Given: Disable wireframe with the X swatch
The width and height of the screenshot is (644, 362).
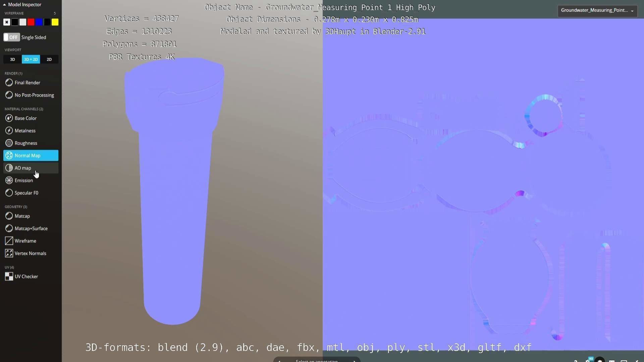Looking at the screenshot, I should (7, 22).
